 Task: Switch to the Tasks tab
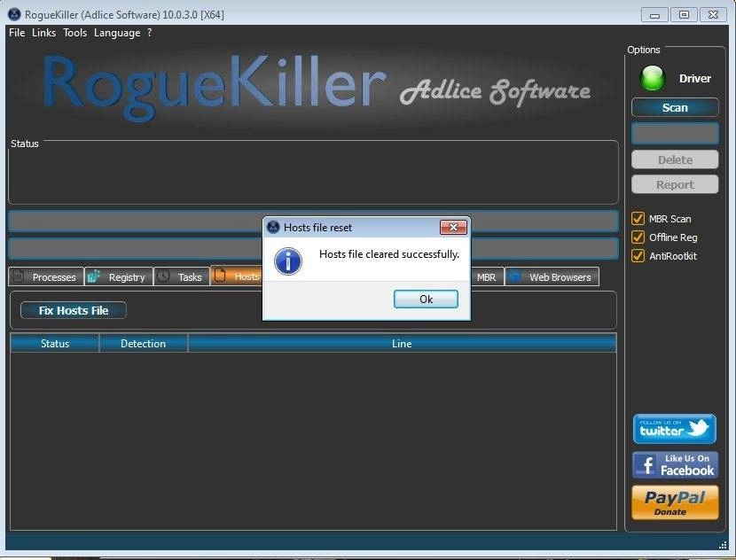click(182, 276)
